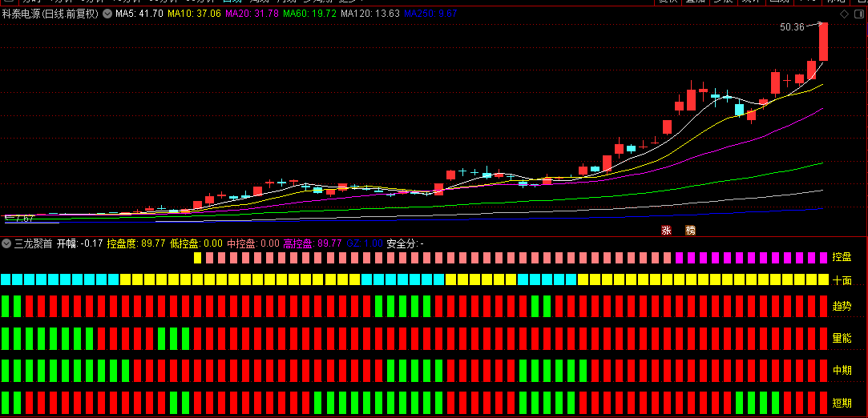The width and height of the screenshot is (868, 418).
Task: Click the MA5: 41.70 label
Action: [x=139, y=14]
